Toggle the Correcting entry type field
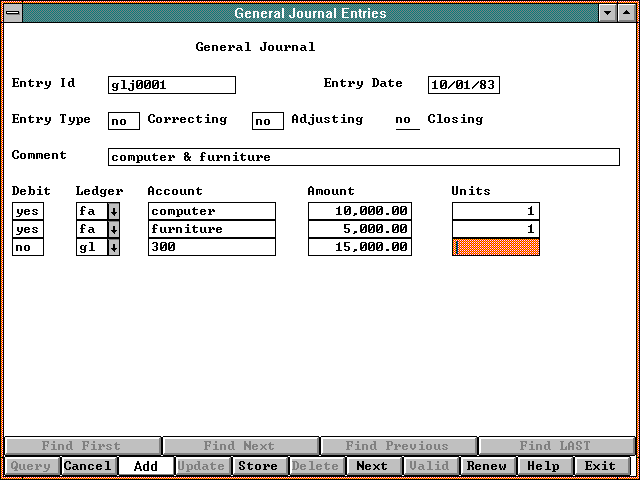This screenshot has height=480, width=640. coord(123,121)
